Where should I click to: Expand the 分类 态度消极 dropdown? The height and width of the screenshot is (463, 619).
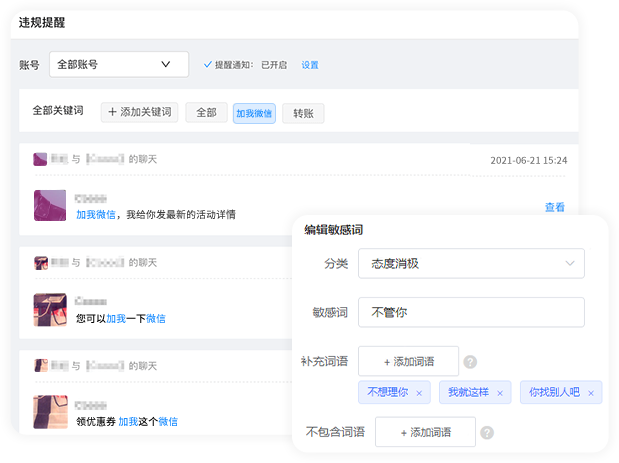471,263
